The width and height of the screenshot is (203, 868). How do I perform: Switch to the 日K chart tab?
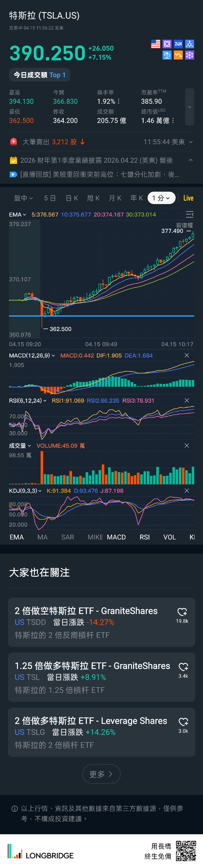(71, 198)
